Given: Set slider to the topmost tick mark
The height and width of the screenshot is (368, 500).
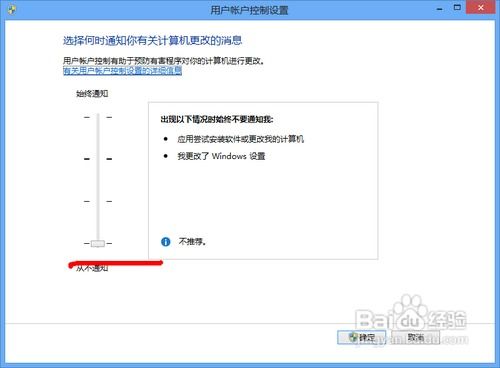Looking at the screenshot, I should pos(98,117).
